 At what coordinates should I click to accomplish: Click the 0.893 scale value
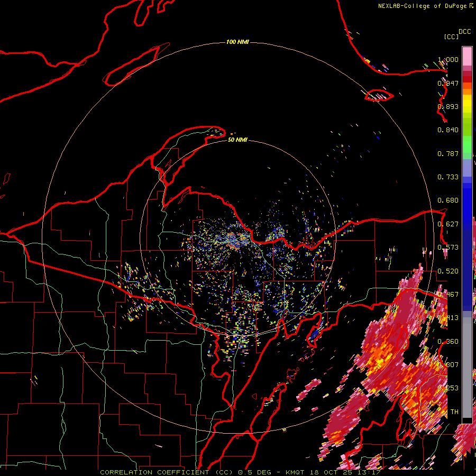[448, 106]
